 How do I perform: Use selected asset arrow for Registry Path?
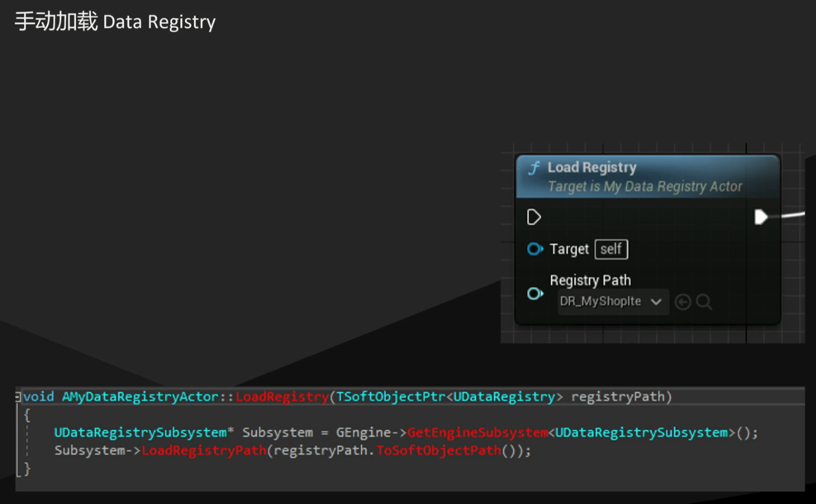pyautogui.click(x=683, y=302)
